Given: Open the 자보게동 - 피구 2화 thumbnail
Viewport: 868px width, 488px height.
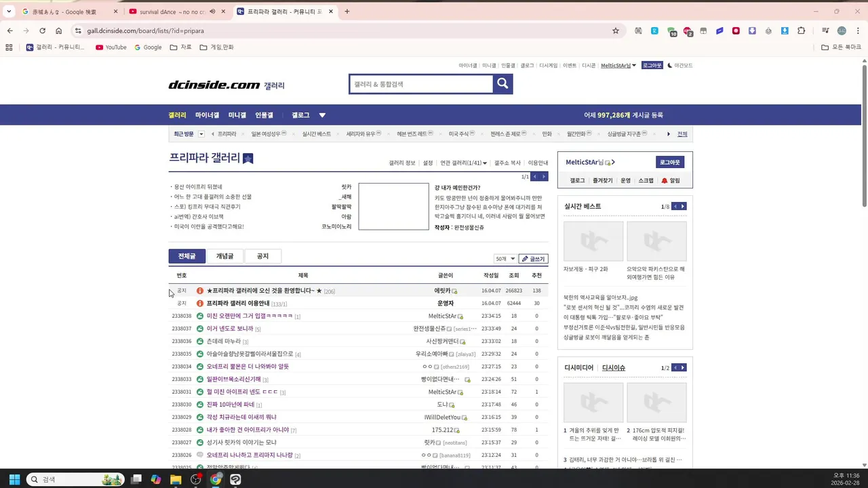Looking at the screenshot, I should (593, 241).
